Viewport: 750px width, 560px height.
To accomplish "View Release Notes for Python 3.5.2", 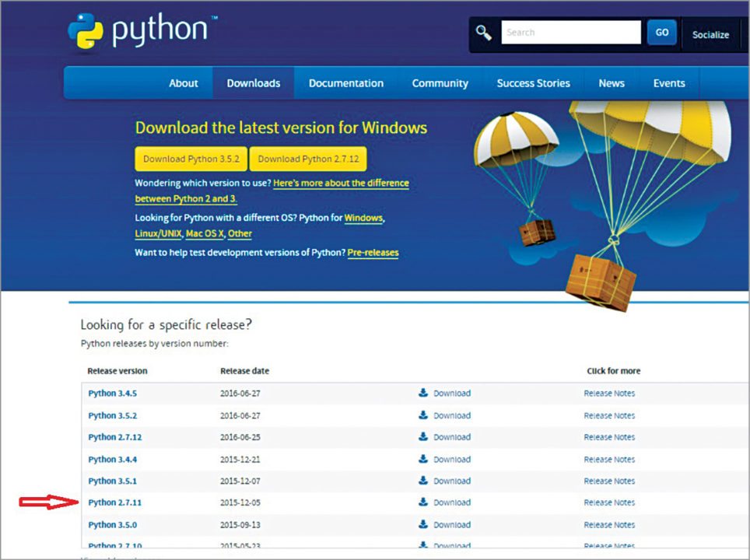I will [609, 415].
